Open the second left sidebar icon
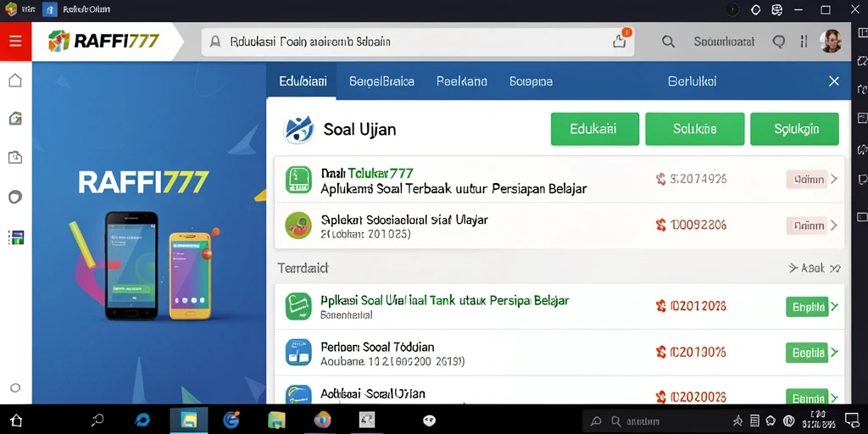The height and width of the screenshot is (434, 868). 15,118
